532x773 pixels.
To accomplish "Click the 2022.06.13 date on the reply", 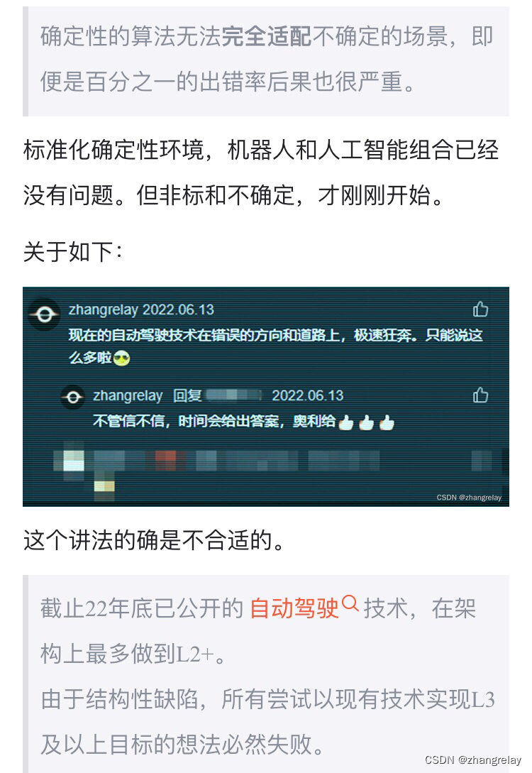I will 307,395.
